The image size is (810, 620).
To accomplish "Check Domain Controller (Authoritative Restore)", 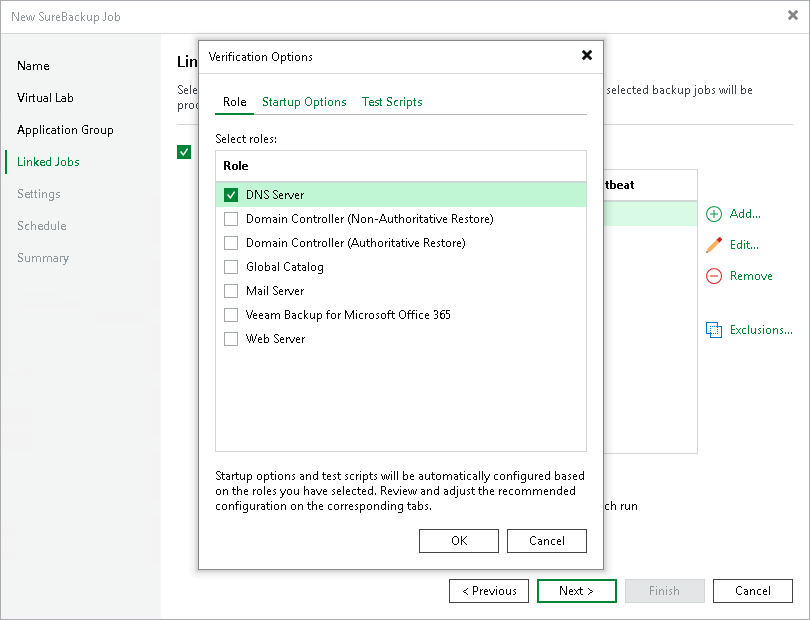I will click(231, 243).
